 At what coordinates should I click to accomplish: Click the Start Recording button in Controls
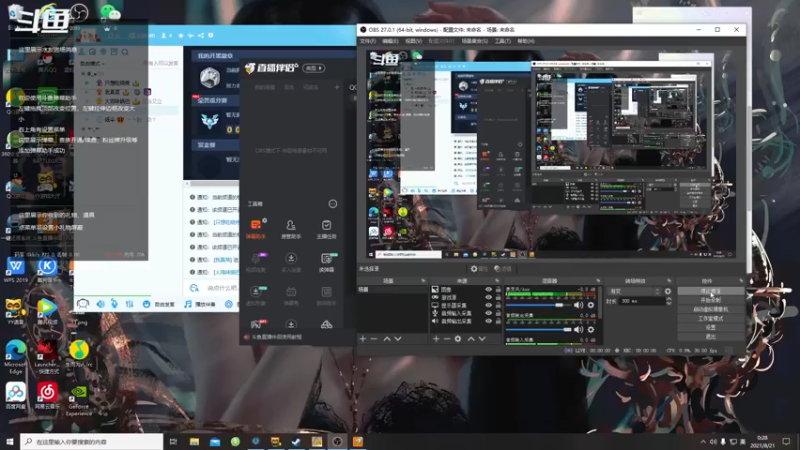(x=711, y=300)
